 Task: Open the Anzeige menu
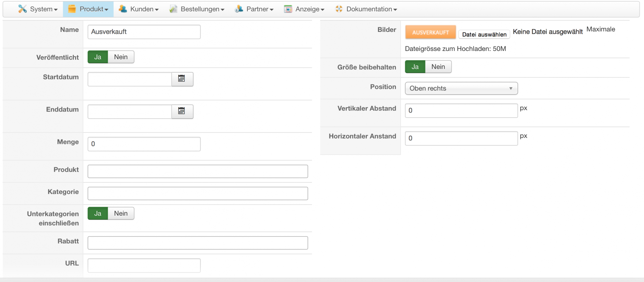click(304, 9)
